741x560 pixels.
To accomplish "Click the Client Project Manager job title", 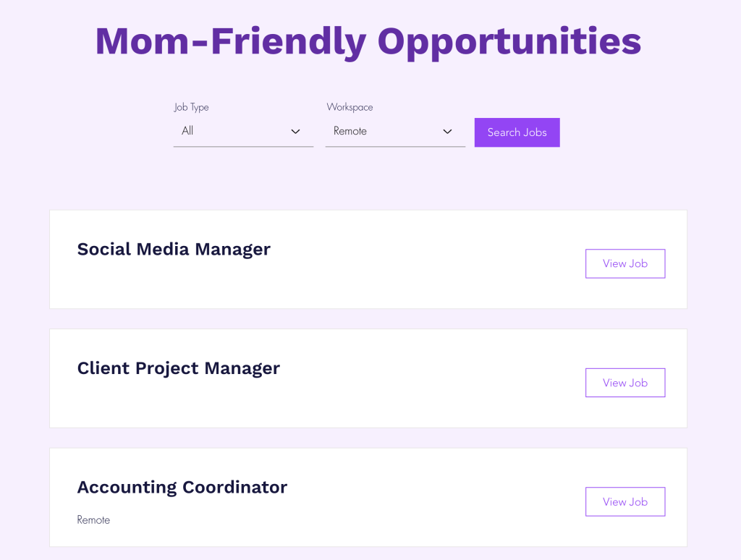I will click(178, 368).
